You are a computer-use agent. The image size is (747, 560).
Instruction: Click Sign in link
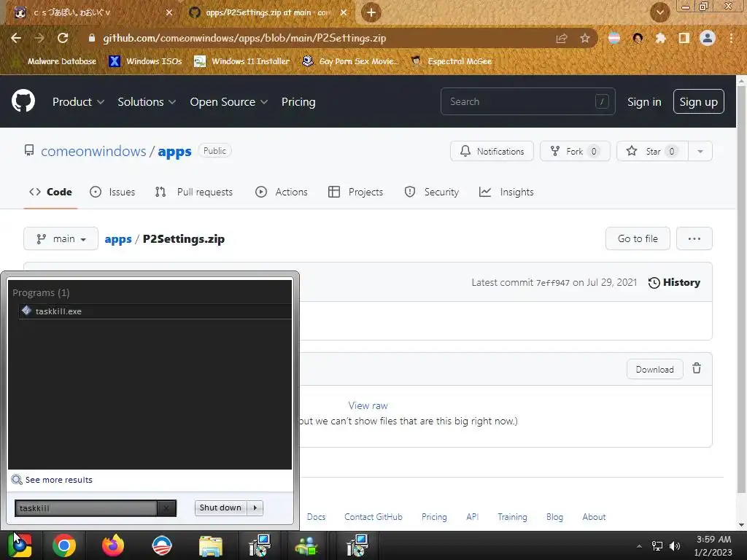644,102
